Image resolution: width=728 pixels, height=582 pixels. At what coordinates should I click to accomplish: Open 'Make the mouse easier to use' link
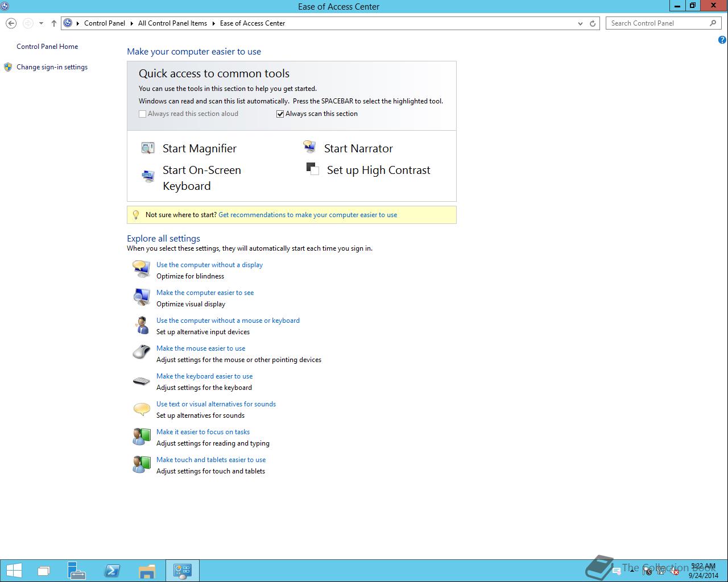201,348
